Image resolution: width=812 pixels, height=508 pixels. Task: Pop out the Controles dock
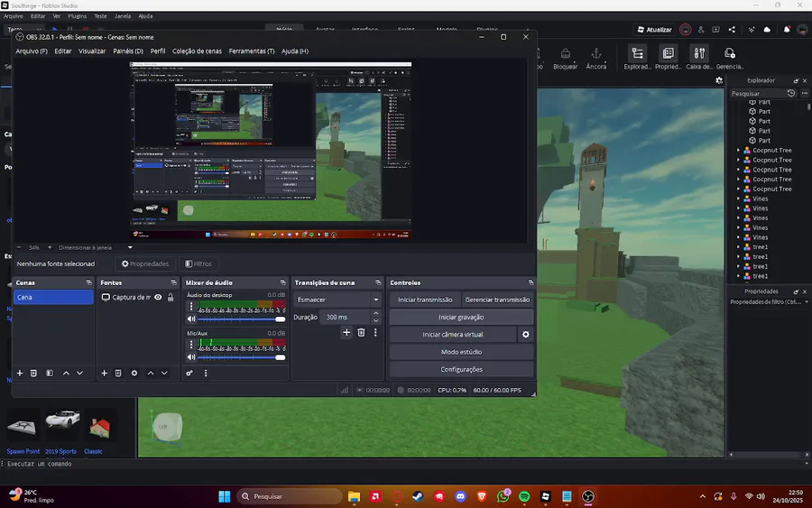click(x=531, y=282)
